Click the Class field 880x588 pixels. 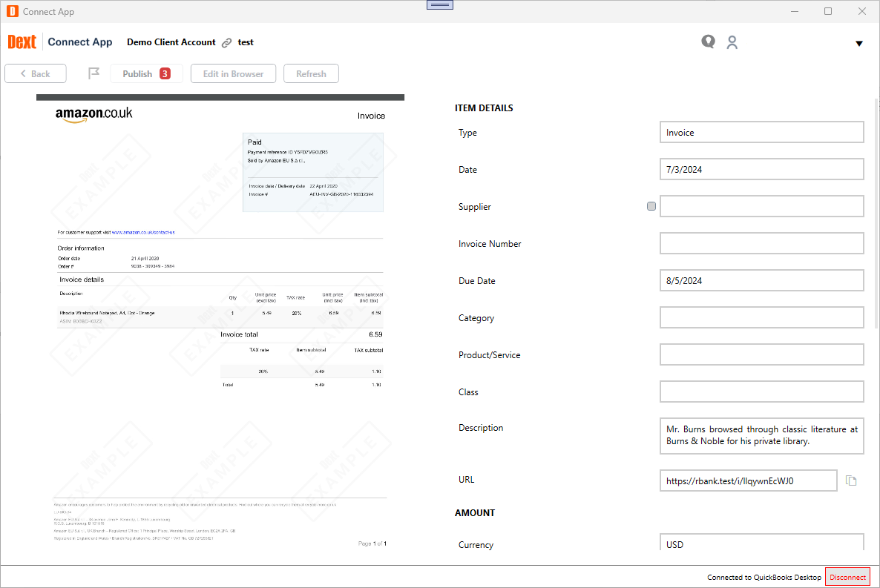(761, 392)
